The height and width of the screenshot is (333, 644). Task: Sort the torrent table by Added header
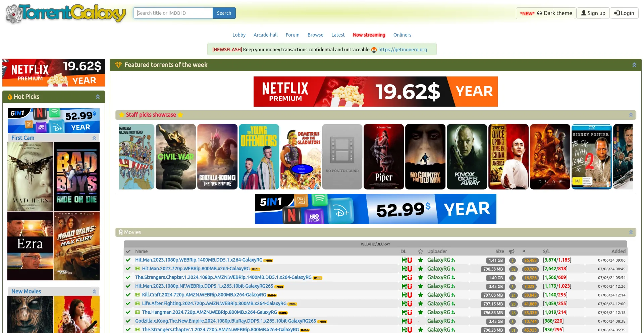point(619,252)
